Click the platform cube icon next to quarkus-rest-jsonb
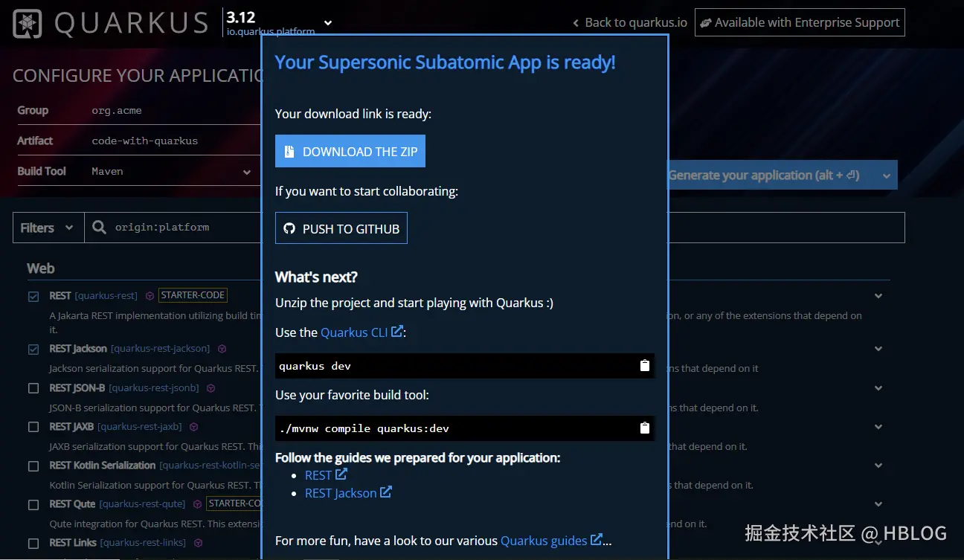The height and width of the screenshot is (560, 964). [x=211, y=388]
